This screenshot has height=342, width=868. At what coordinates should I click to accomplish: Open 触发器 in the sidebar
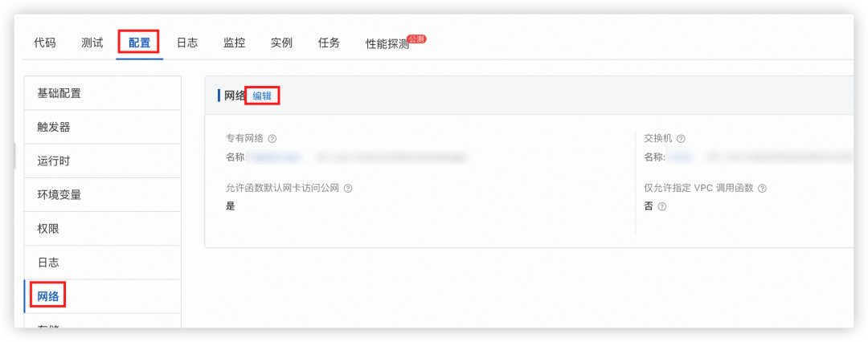pyautogui.click(x=102, y=128)
